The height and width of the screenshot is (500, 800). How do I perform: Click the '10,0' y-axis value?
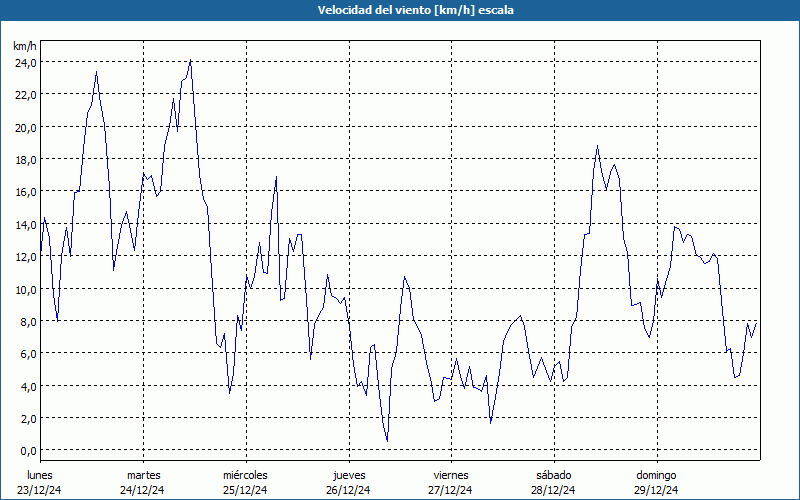click(x=26, y=289)
